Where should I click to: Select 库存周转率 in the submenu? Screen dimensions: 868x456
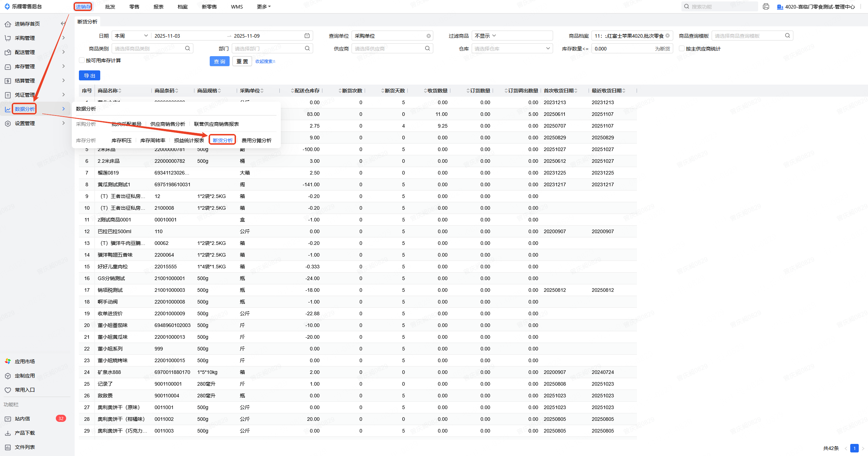click(152, 140)
